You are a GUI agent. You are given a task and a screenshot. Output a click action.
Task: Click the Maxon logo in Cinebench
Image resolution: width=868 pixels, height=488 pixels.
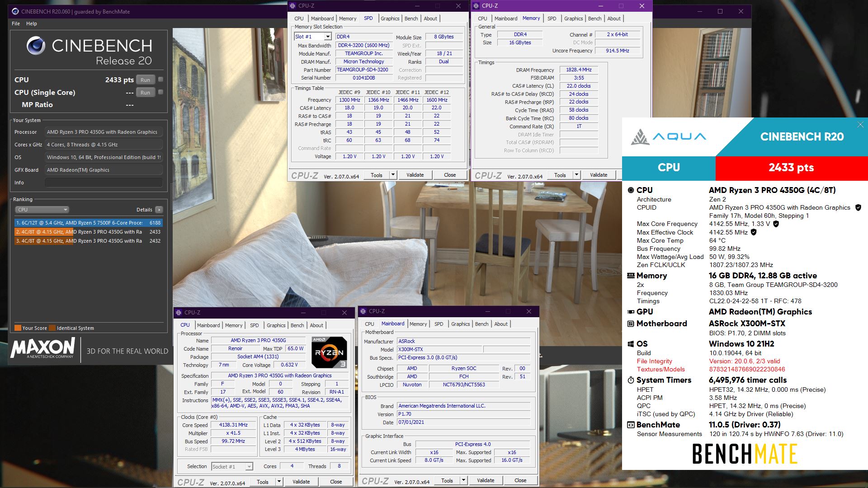(x=43, y=348)
